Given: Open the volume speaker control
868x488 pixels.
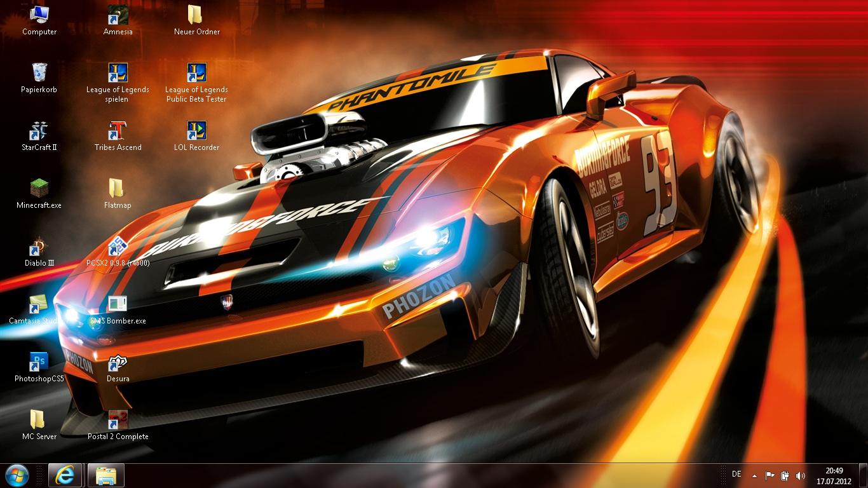Looking at the screenshot, I should pos(801,475).
